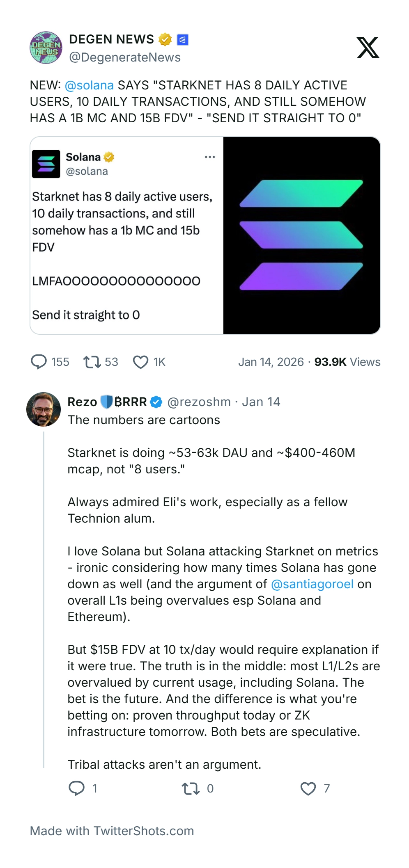409x868 pixels.
Task: Click the @DegenerateNews handle
Action: click(x=125, y=57)
